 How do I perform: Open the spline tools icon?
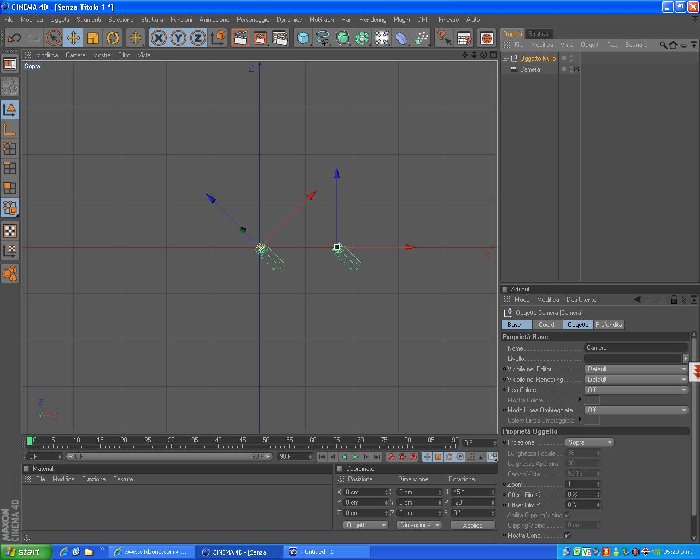pos(322,38)
